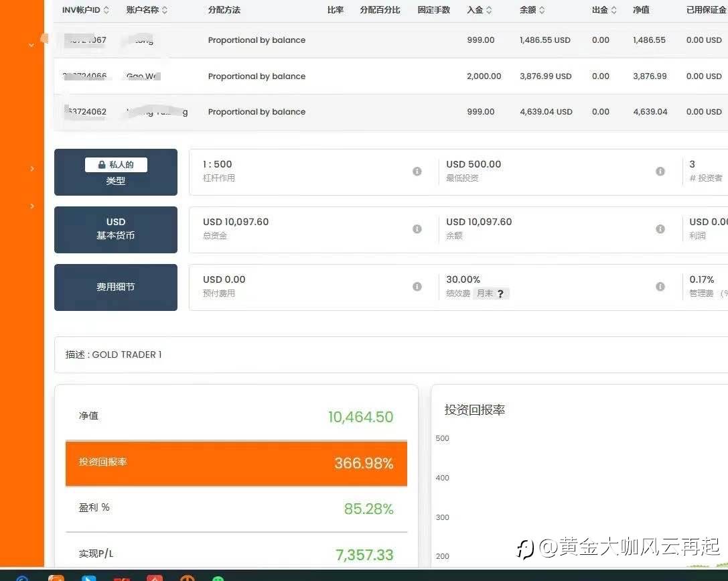Open info icon beside 1:500 leverage
The image size is (728, 581).
(x=417, y=172)
